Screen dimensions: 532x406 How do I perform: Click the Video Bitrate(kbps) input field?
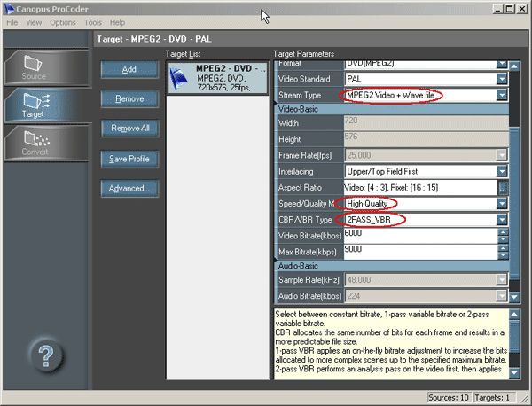tap(420, 236)
